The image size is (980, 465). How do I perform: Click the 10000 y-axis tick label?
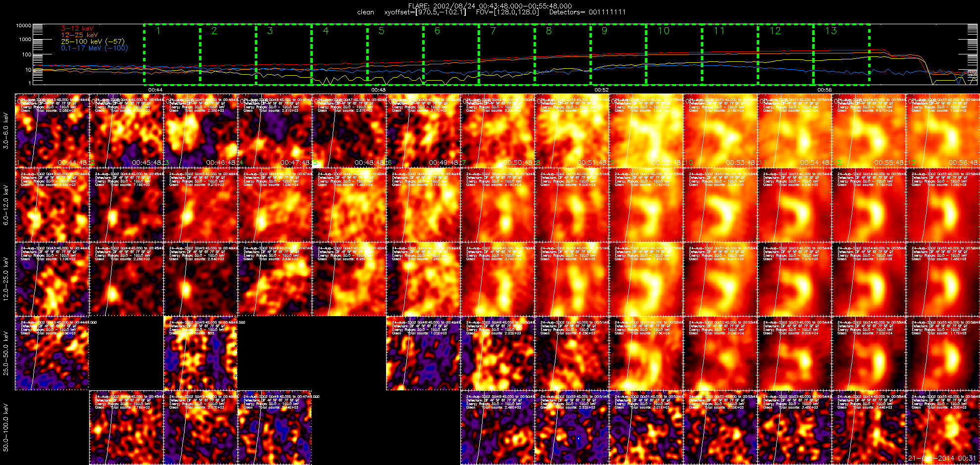(24, 25)
